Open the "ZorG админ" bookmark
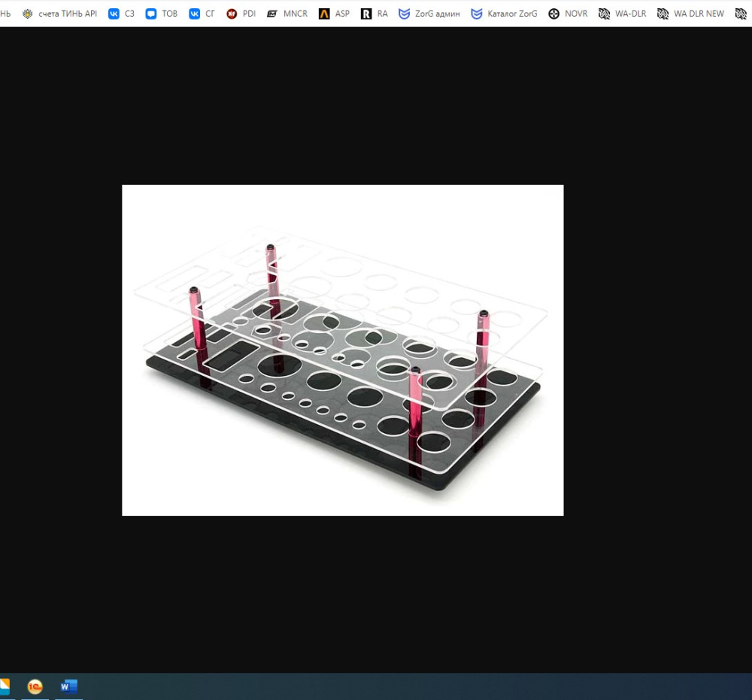This screenshot has height=700, width=752. pos(429,14)
